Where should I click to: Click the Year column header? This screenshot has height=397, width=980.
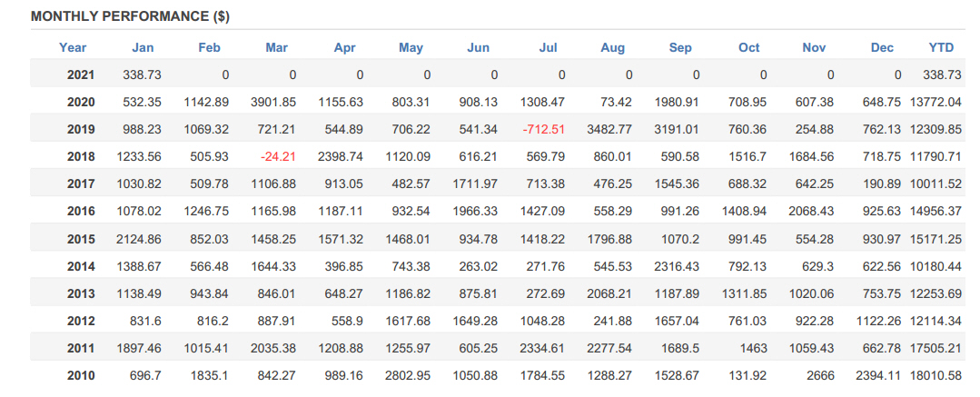point(73,47)
